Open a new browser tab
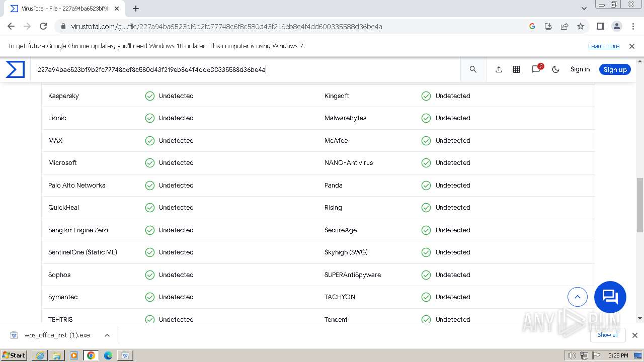Viewport: 644px width, 362px height. coord(136,9)
